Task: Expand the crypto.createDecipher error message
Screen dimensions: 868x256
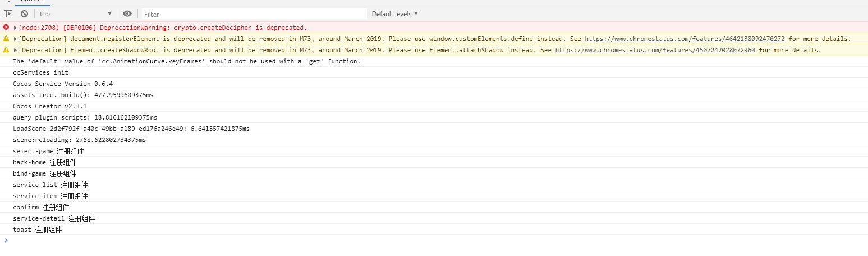Action: [x=15, y=28]
